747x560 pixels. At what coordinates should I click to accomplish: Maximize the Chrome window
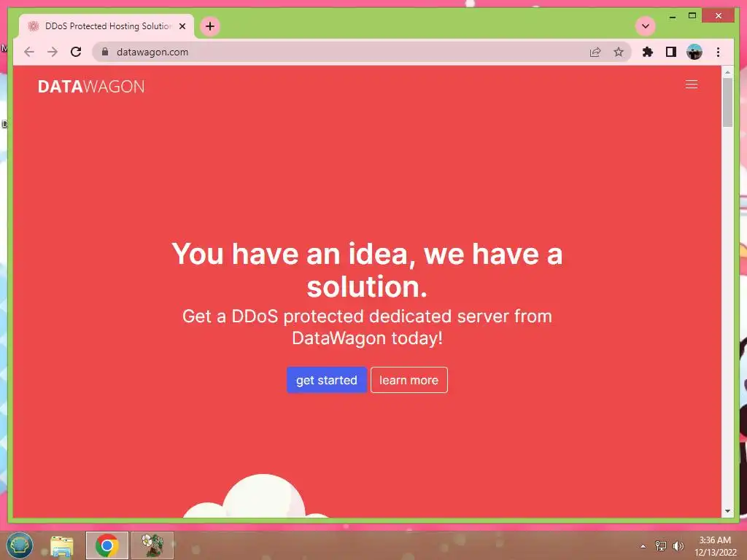[692, 16]
